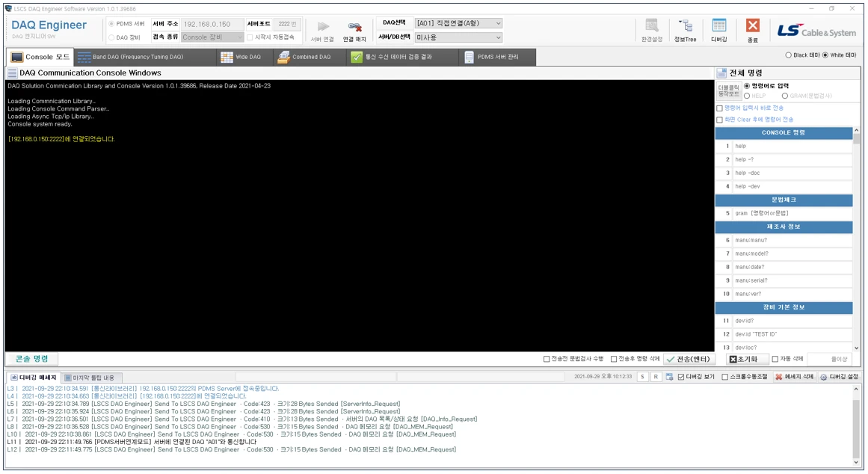
Task: Click the debug log vertical scrollbar
Action: click(x=857, y=425)
